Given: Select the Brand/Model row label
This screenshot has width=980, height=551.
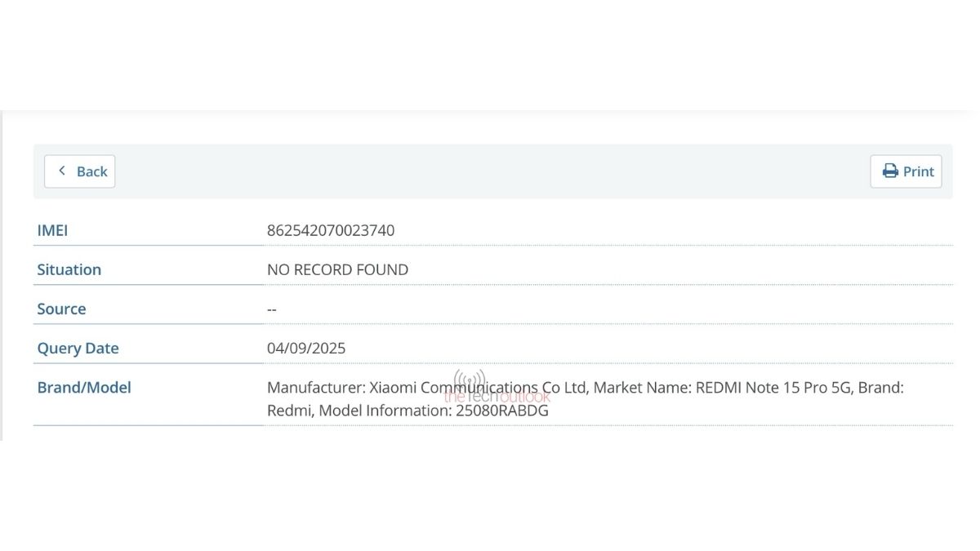Looking at the screenshot, I should pyautogui.click(x=84, y=387).
